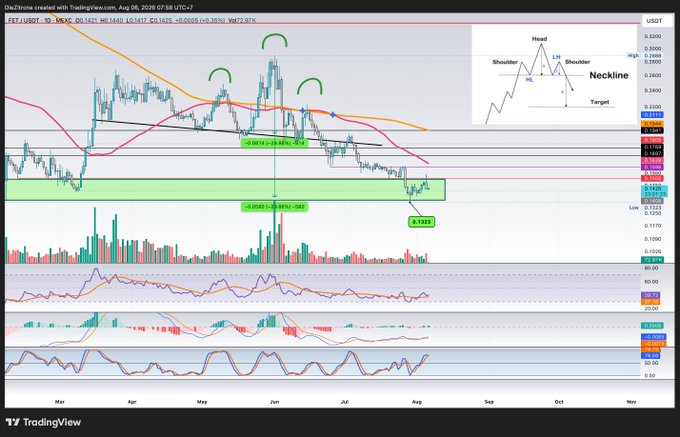Click the TradingView logo at bottom left
680x437 pixels.
point(43,422)
